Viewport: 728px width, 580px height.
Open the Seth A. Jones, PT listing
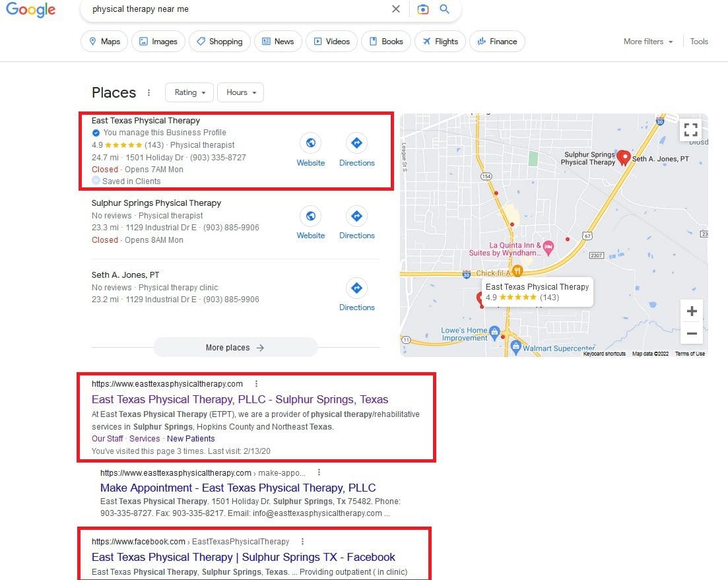pos(125,275)
